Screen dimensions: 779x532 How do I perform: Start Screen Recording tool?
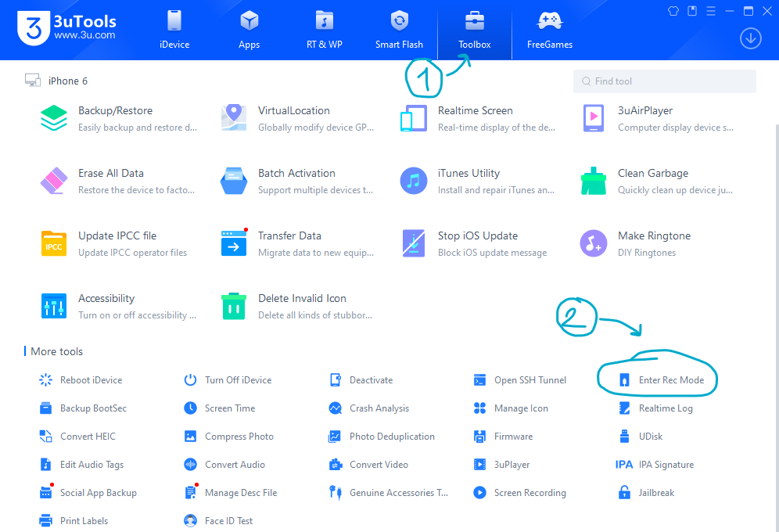tap(519, 493)
